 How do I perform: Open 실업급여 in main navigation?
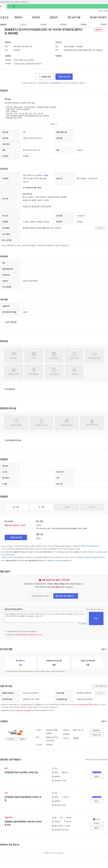54,18
